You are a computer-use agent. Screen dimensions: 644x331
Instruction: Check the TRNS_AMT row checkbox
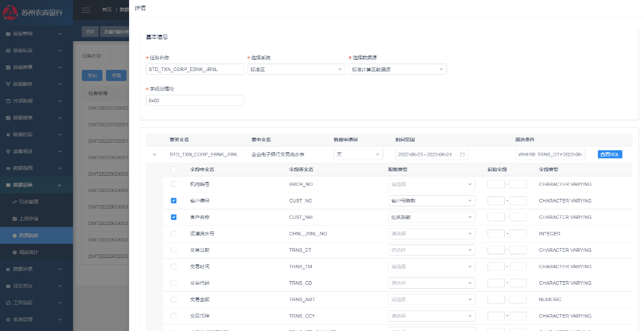[x=173, y=299]
